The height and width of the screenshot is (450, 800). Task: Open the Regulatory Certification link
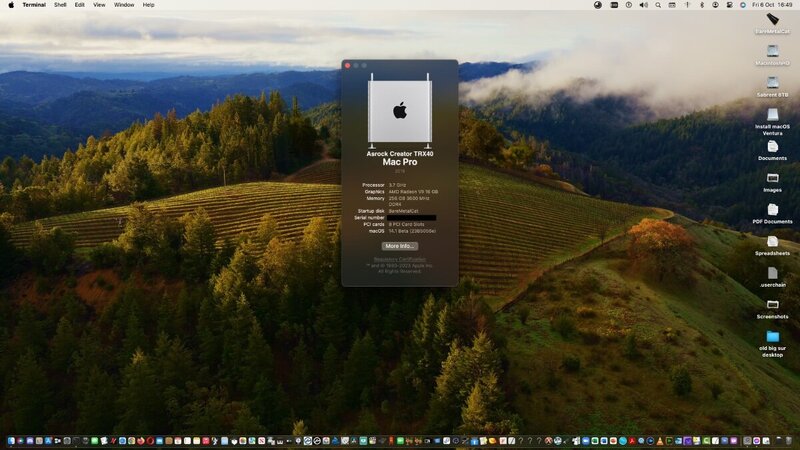click(x=400, y=259)
